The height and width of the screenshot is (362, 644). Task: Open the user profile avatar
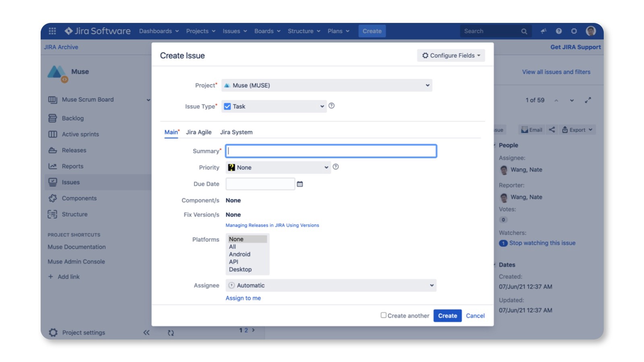pyautogui.click(x=590, y=31)
